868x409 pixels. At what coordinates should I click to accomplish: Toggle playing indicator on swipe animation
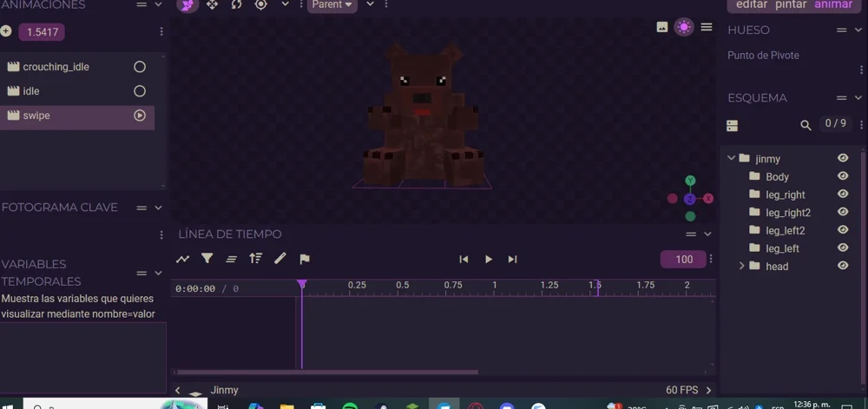[140, 115]
